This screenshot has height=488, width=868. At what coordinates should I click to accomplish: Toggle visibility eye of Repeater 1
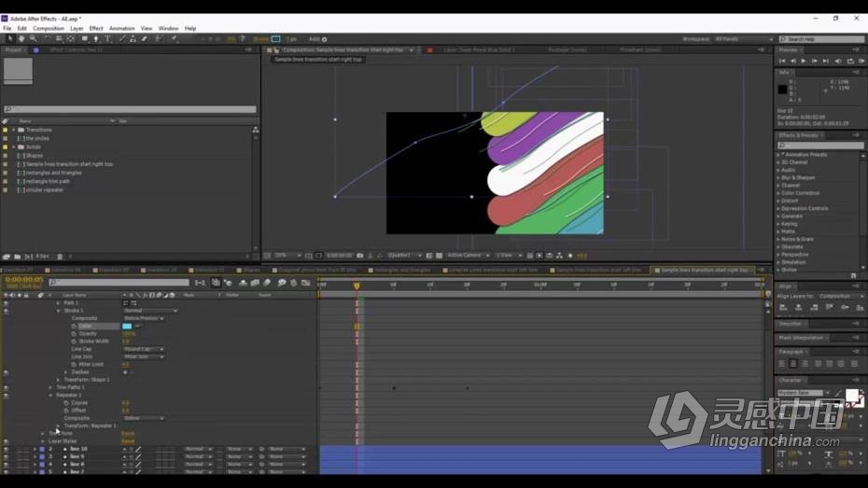tap(7, 396)
